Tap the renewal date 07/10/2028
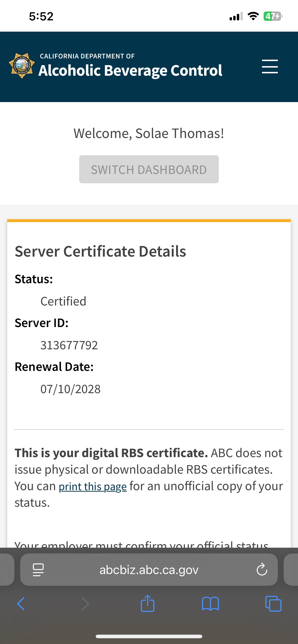 pos(70,389)
